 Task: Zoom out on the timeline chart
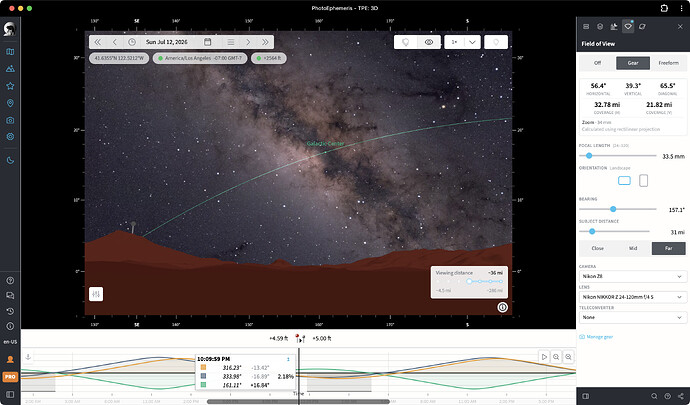[569, 357]
